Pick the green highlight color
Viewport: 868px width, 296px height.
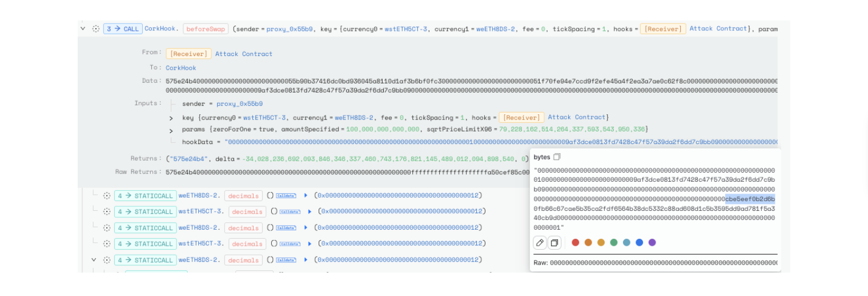pyautogui.click(x=614, y=243)
